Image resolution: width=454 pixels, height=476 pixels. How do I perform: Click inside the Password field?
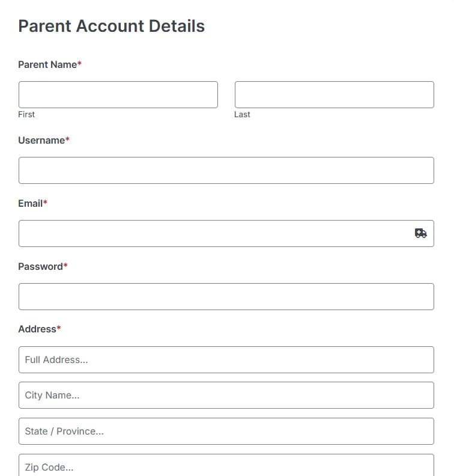[x=226, y=296]
